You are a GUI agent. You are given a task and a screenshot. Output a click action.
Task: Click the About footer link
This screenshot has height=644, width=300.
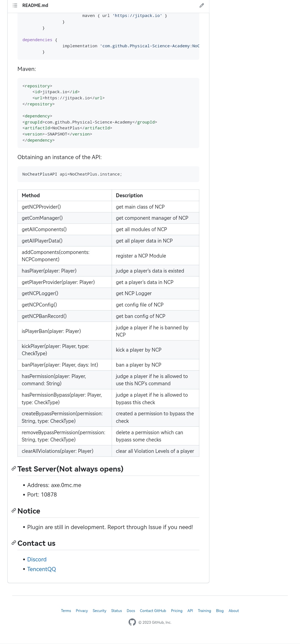pyautogui.click(x=234, y=611)
